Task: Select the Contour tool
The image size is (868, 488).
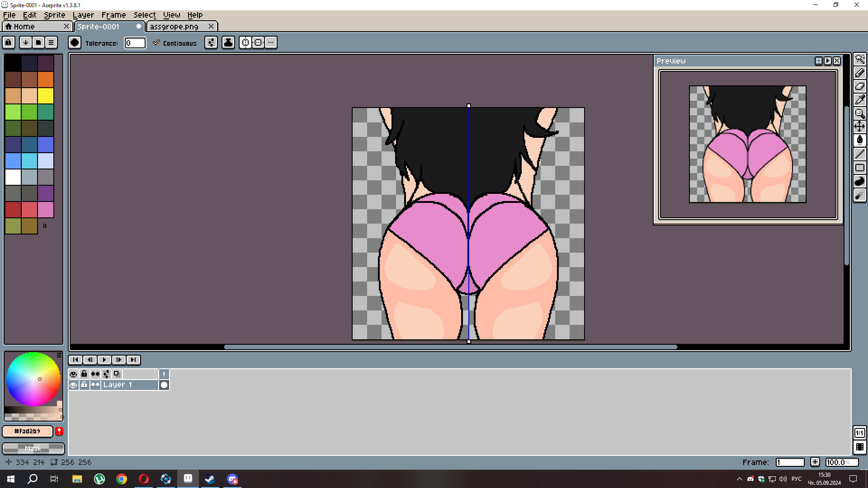Action: pyautogui.click(x=859, y=181)
